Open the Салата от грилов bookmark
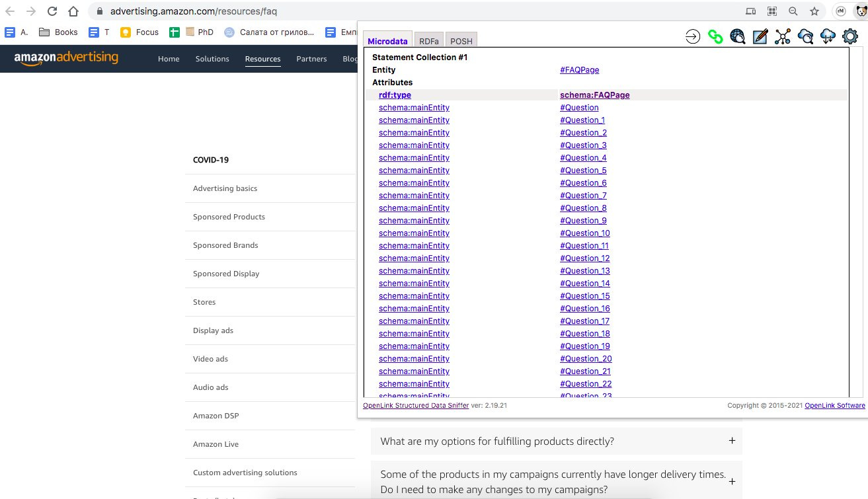The image size is (868, 499). click(269, 32)
